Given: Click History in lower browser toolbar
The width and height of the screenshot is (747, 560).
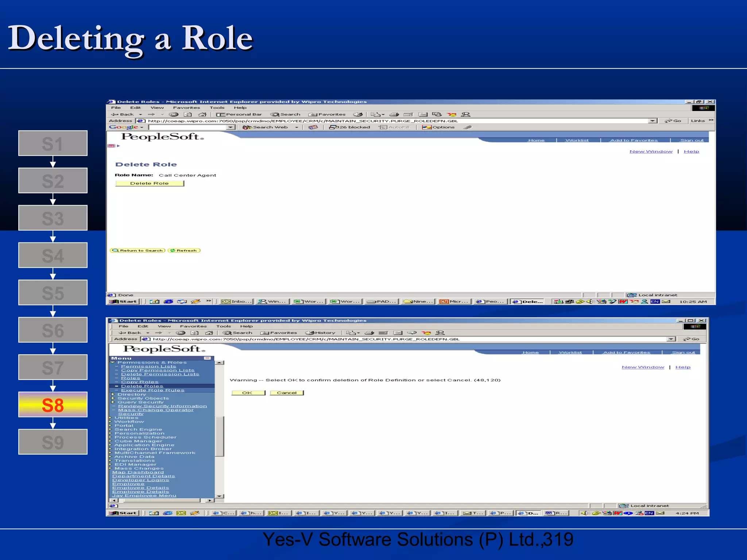Looking at the screenshot, I should (x=320, y=332).
